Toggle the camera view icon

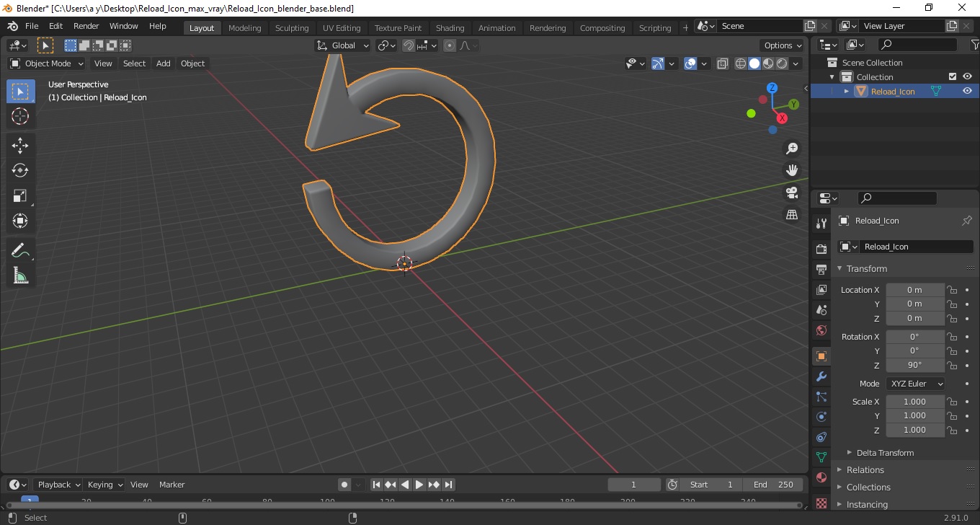pos(792,193)
